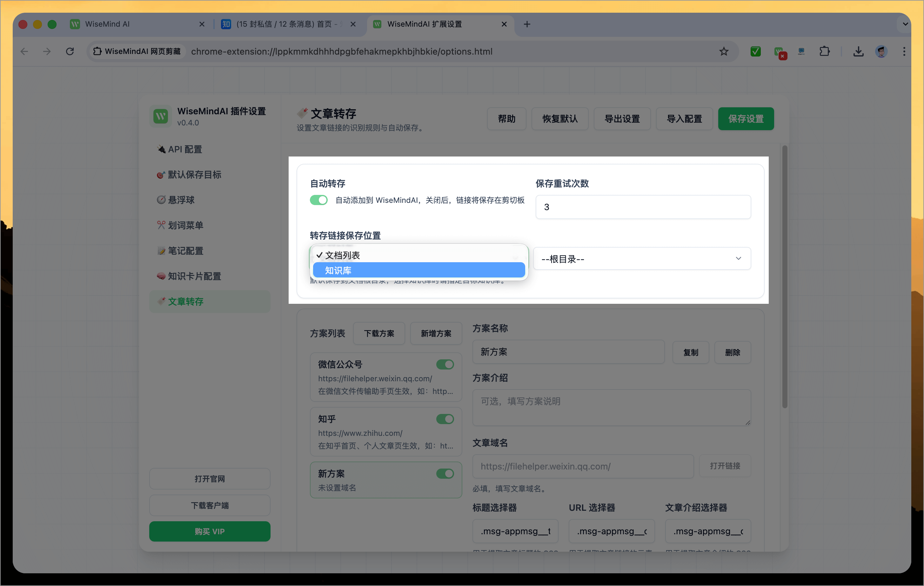
Task: Select 知识库 from the save location list
Action: (x=419, y=270)
